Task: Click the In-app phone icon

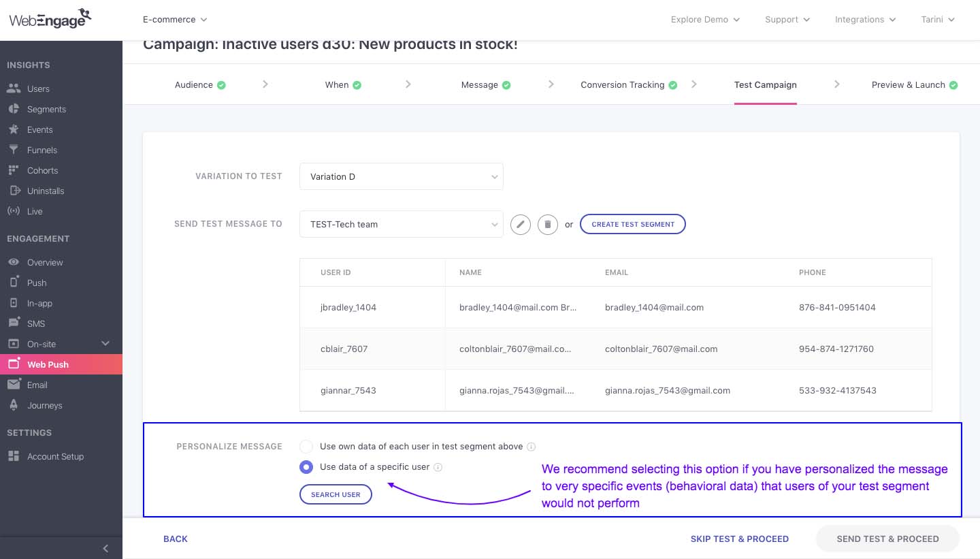Action: pos(14,303)
